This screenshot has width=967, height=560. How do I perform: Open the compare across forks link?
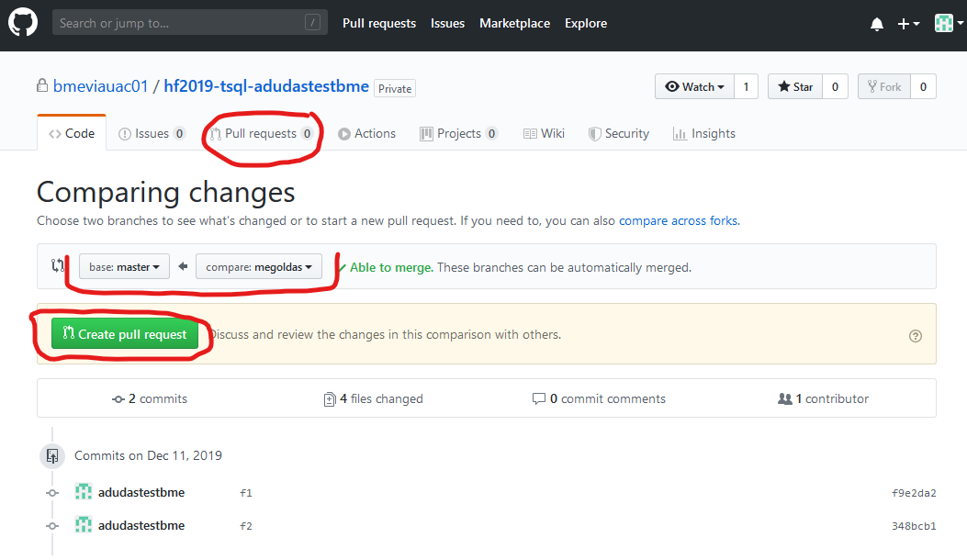pos(678,220)
